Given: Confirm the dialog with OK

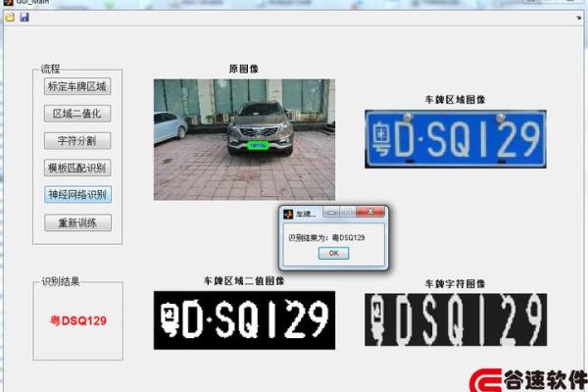Looking at the screenshot, I should 334,253.
